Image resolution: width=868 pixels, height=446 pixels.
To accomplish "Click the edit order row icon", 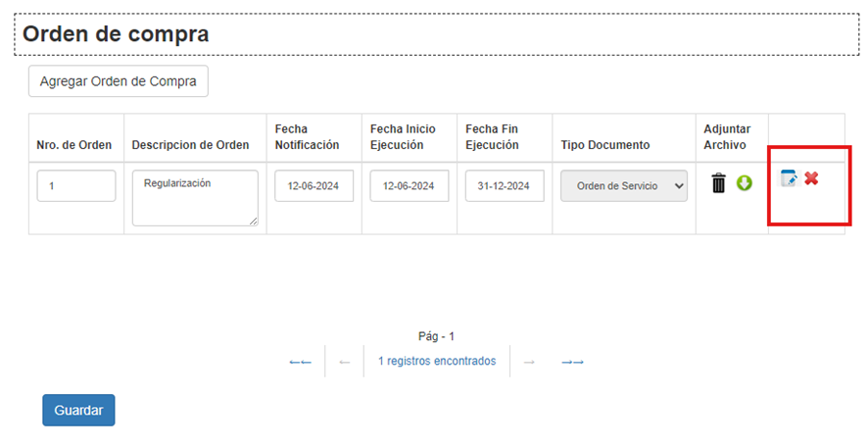I will [789, 178].
